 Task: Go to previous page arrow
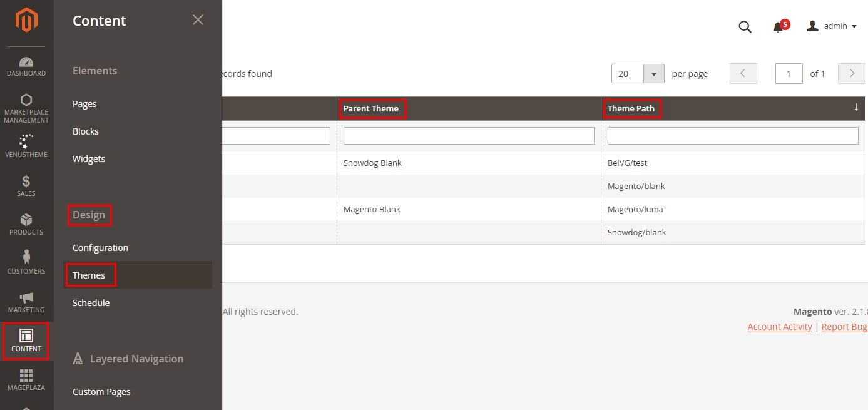coord(743,74)
